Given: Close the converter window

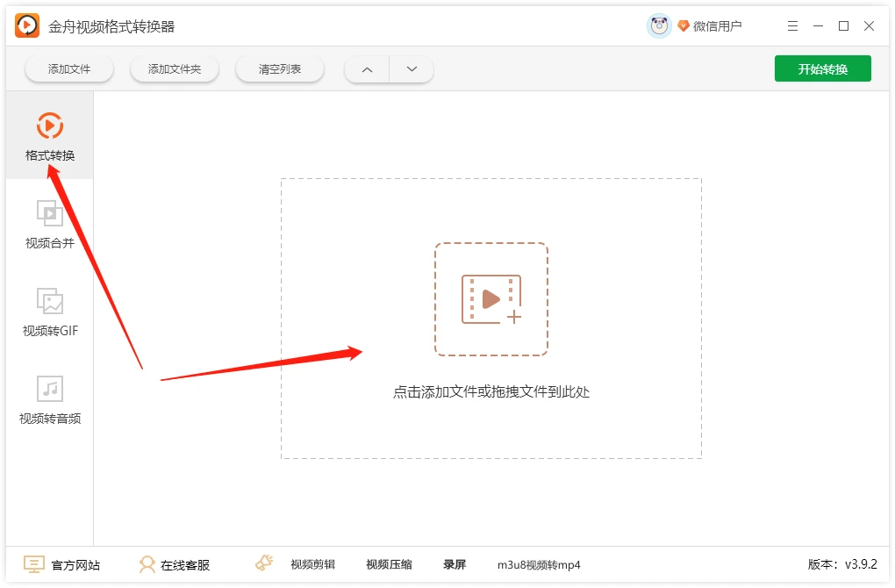Looking at the screenshot, I should tap(869, 26).
